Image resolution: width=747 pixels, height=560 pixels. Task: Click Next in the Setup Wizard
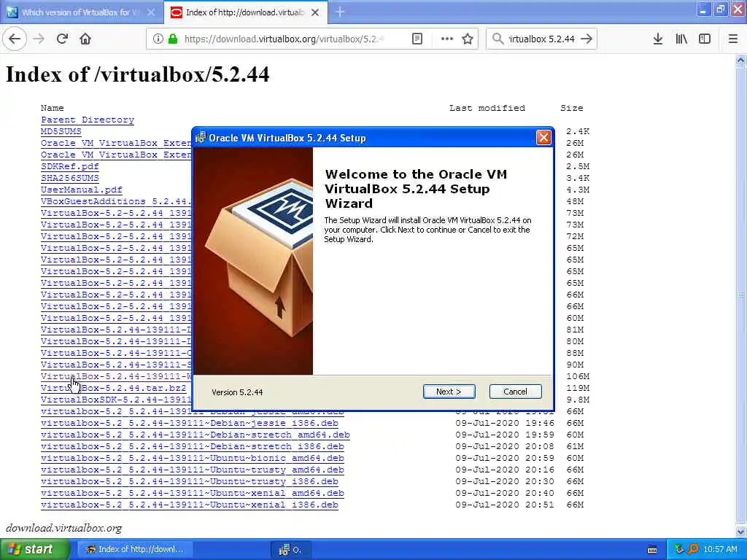point(449,392)
